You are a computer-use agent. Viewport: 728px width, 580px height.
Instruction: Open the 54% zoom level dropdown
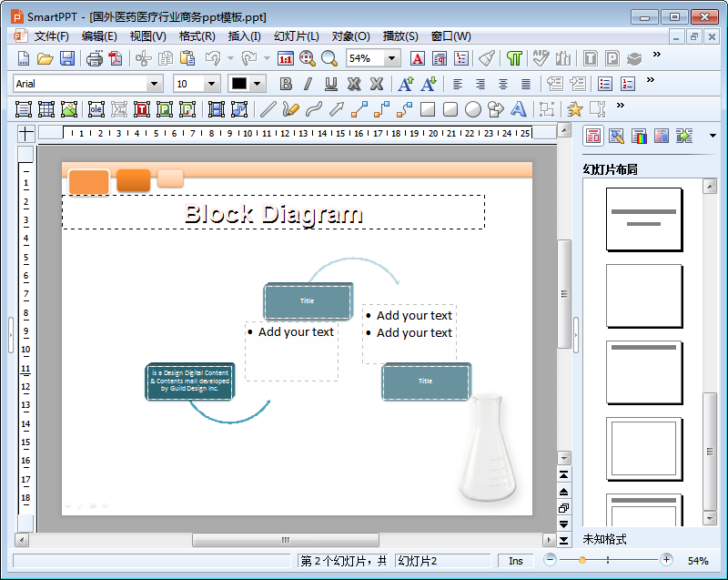pos(392,58)
